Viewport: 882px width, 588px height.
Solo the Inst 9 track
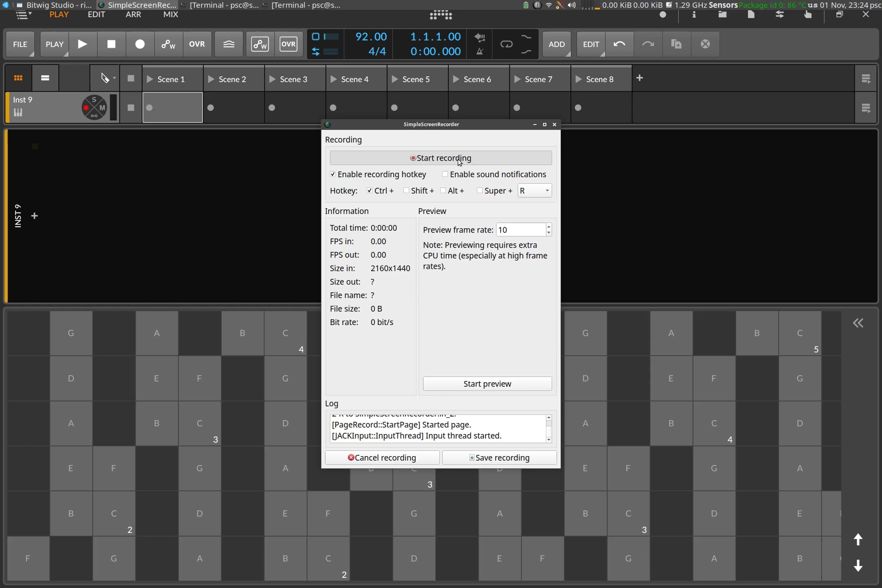(x=94, y=99)
